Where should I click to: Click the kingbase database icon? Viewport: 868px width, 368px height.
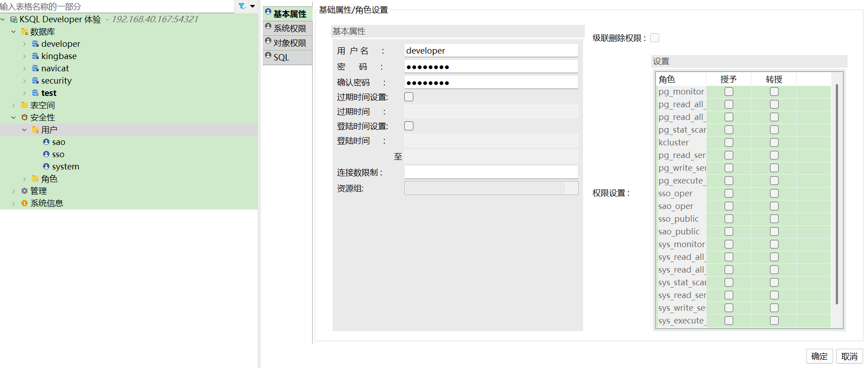35,56
